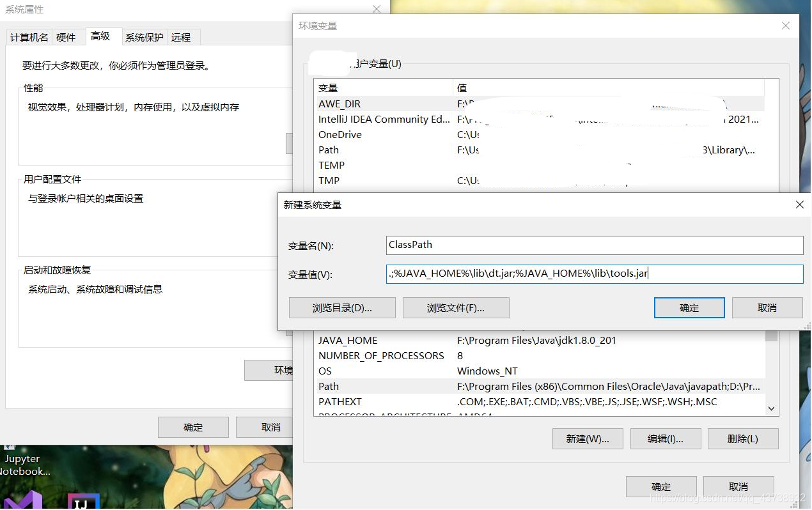Click 确定 at bottom of 环境变量 window
Image resolution: width=812 pixels, height=510 pixels.
click(661, 486)
